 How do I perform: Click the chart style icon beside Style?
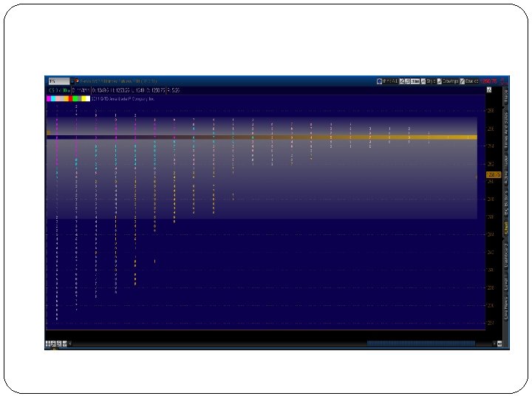coord(423,81)
